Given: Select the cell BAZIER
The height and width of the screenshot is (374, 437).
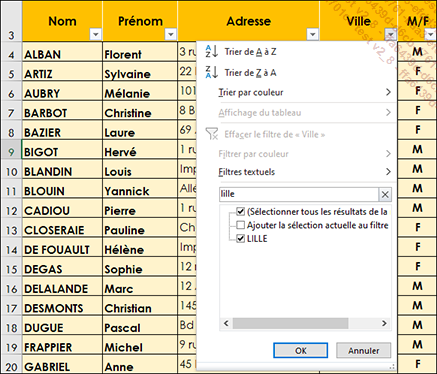Looking at the screenshot, I should [x=62, y=130].
